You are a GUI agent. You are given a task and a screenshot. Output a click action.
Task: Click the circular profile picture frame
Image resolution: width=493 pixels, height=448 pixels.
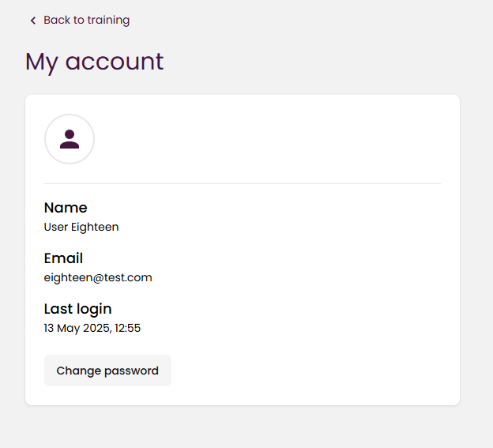(x=70, y=139)
